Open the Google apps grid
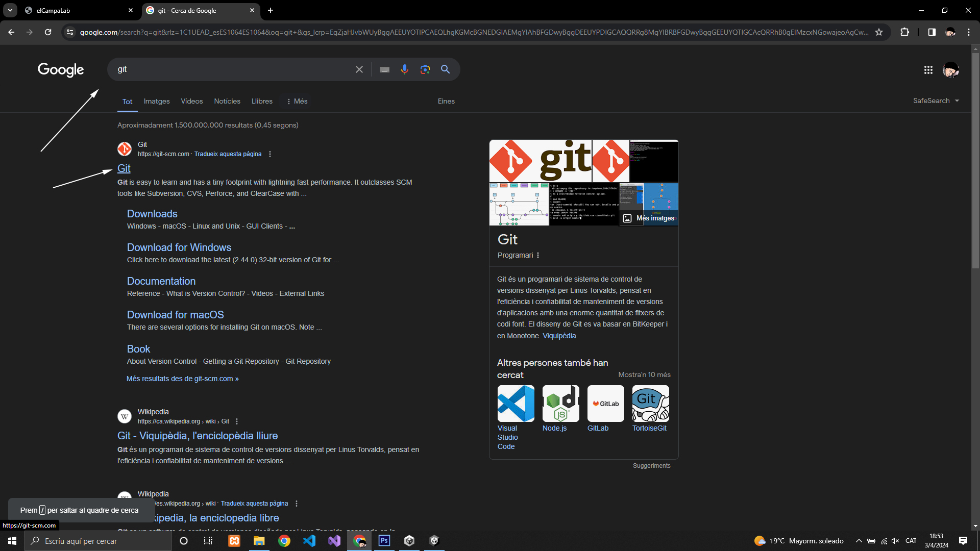Screen dimensions: 980x551 (928, 70)
